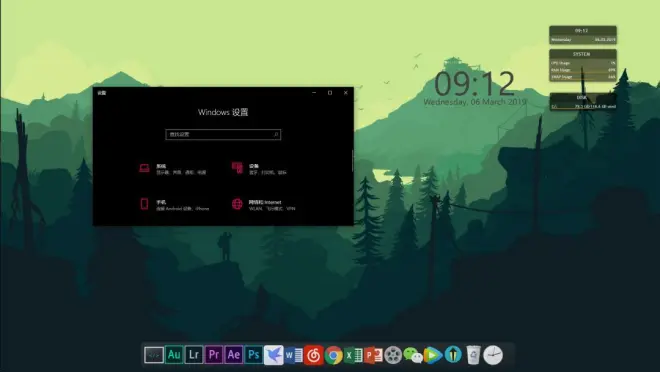Launch Microsoft Word from the dock
This screenshot has width=660, height=372.
(294, 356)
